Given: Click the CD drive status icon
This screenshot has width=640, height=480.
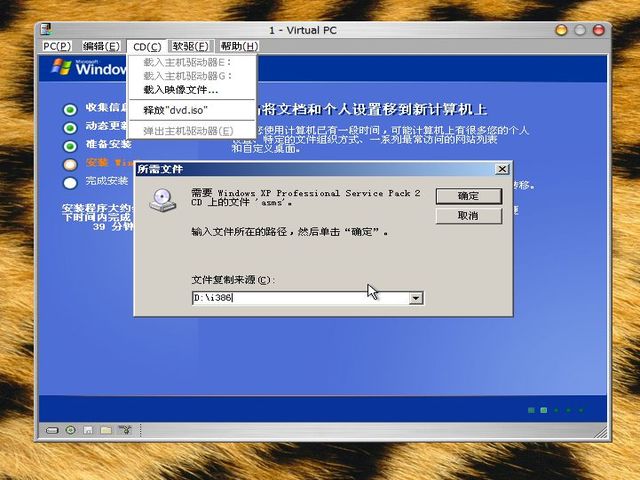Looking at the screenshot, I should pyautogui.click(x=71, y=430).
